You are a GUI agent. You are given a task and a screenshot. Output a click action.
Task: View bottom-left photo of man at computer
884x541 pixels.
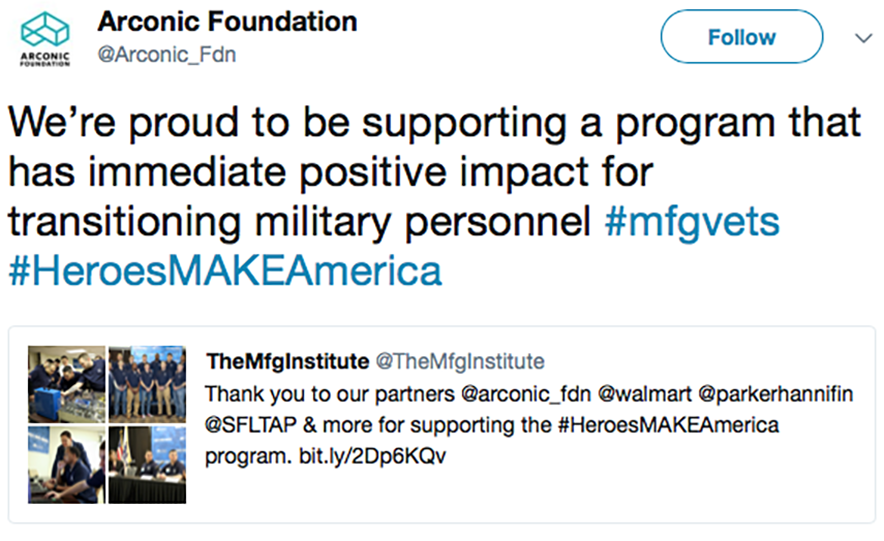coord(67,465)
